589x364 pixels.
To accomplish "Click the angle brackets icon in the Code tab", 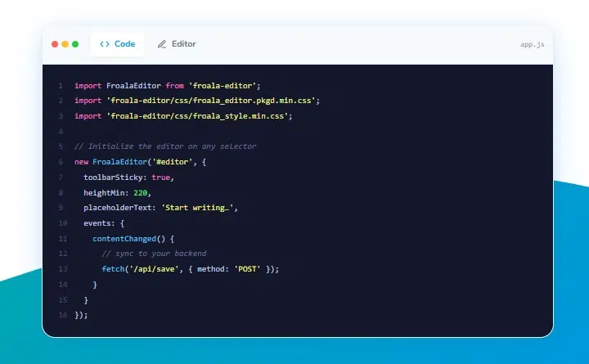I will [x=105, y=44].
